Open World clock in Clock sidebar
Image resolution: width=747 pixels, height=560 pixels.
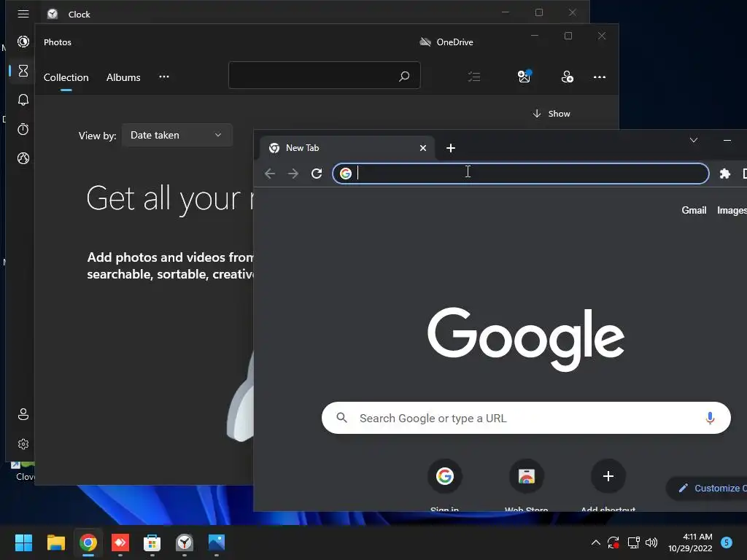coord(23,158)
